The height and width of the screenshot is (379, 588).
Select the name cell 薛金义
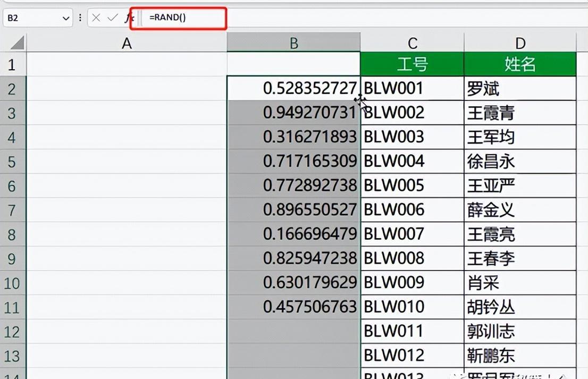tap(520, 209)
